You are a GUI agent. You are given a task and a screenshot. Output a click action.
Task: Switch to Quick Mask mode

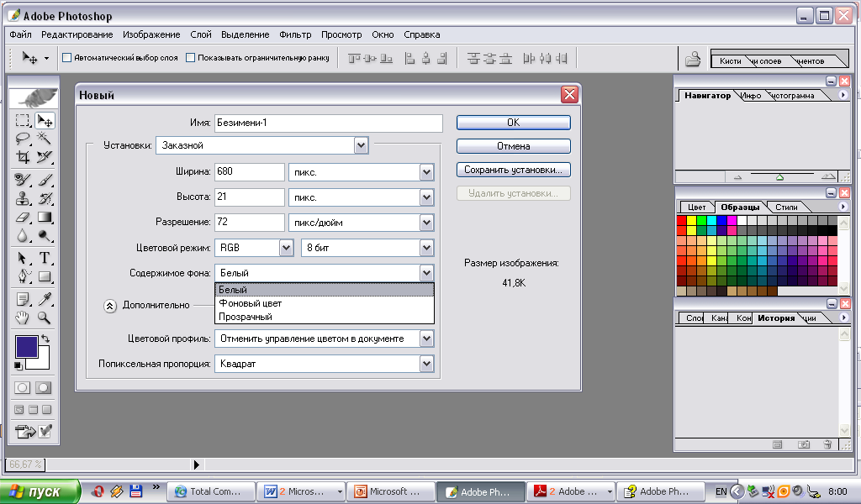click(44, 388)
